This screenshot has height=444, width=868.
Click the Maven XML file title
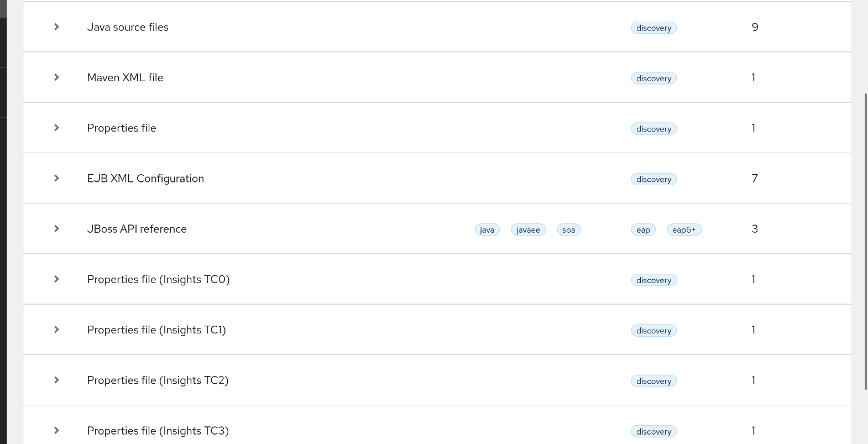[x=125, y=77]
